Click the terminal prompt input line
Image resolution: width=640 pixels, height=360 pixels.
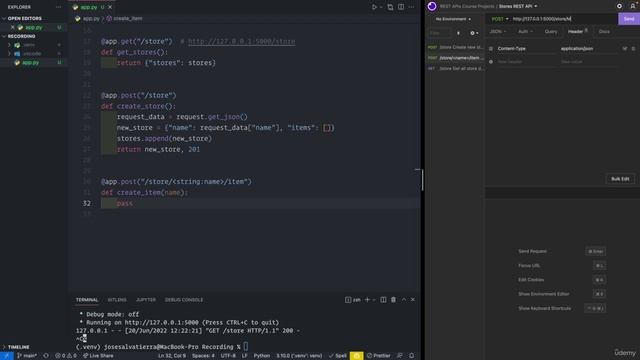pos(246,347)
